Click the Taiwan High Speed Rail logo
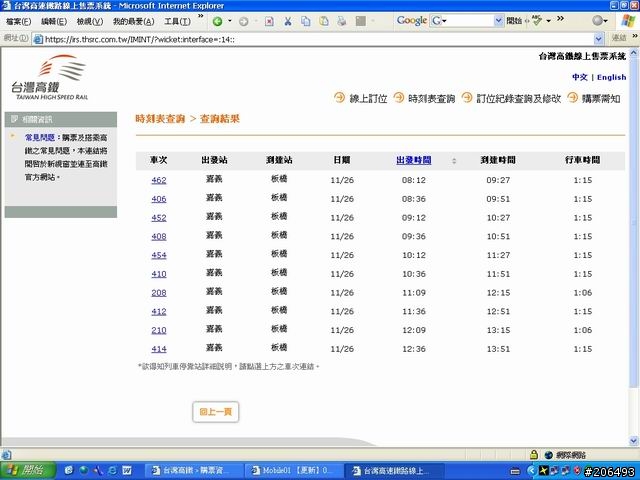The height and width of the screenshot is (480, 640). pos(50,77)
